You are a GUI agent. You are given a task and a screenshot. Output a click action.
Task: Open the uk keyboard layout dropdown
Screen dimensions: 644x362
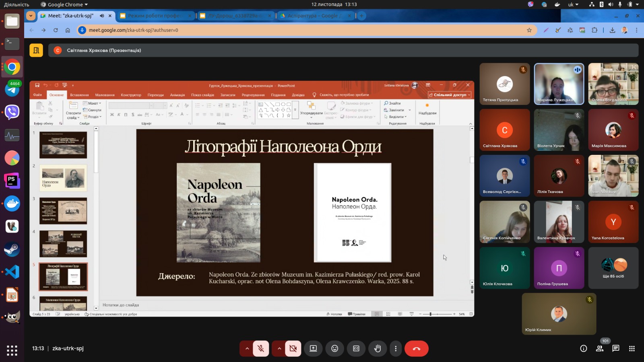coord(573,4)
